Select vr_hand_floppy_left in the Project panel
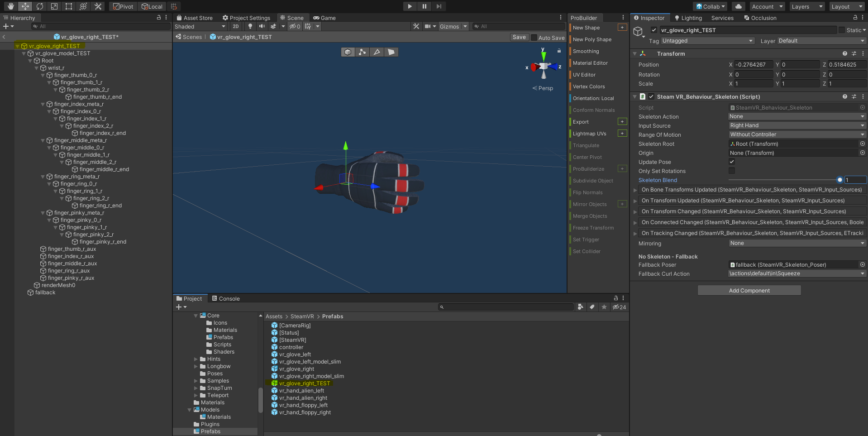 pyautogui.click(x=304, y=405)
